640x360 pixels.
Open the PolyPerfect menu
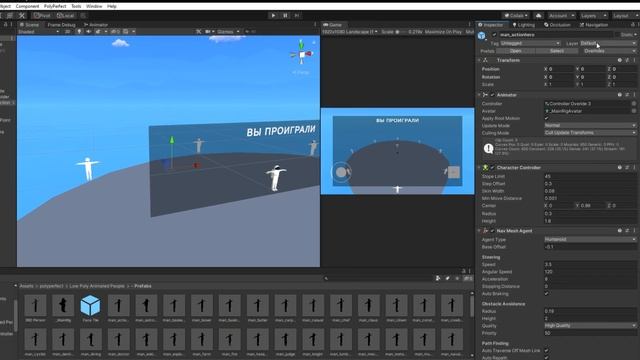pos(55,6)
